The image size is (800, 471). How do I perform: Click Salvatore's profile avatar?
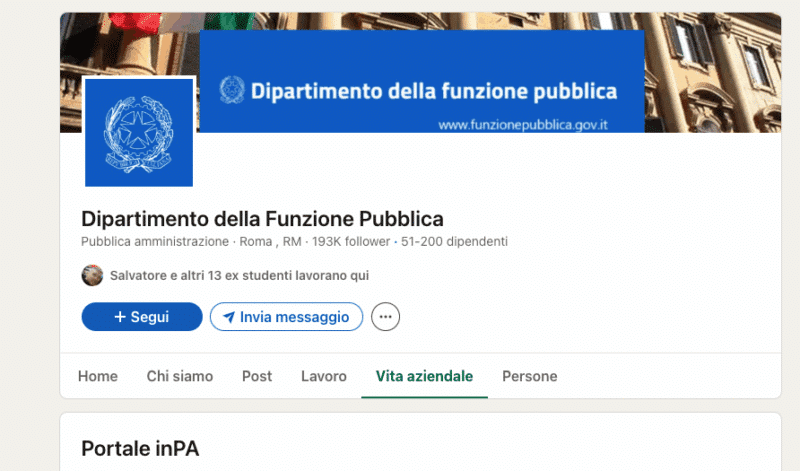(x=92, y=276)
